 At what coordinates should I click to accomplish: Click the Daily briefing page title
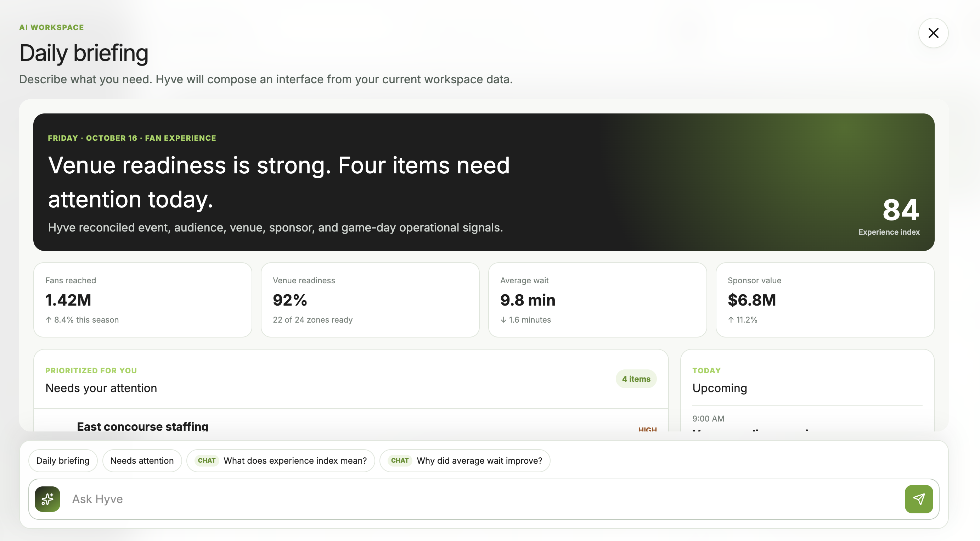tap(84, 53)
